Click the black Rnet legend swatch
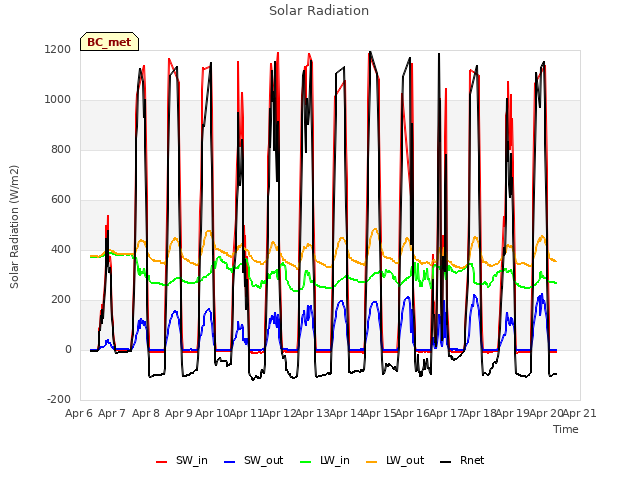Screen dimensions: 640x480 [x=446, y=462]
